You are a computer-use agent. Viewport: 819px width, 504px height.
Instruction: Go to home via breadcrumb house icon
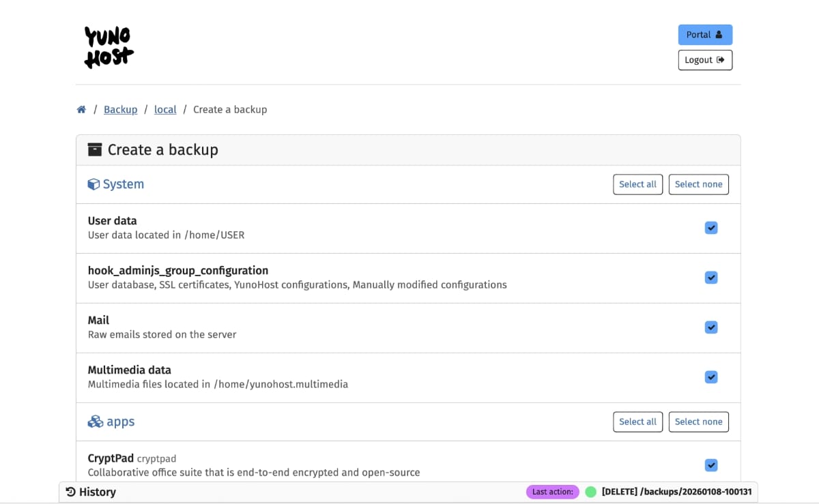tap(81, 110)
